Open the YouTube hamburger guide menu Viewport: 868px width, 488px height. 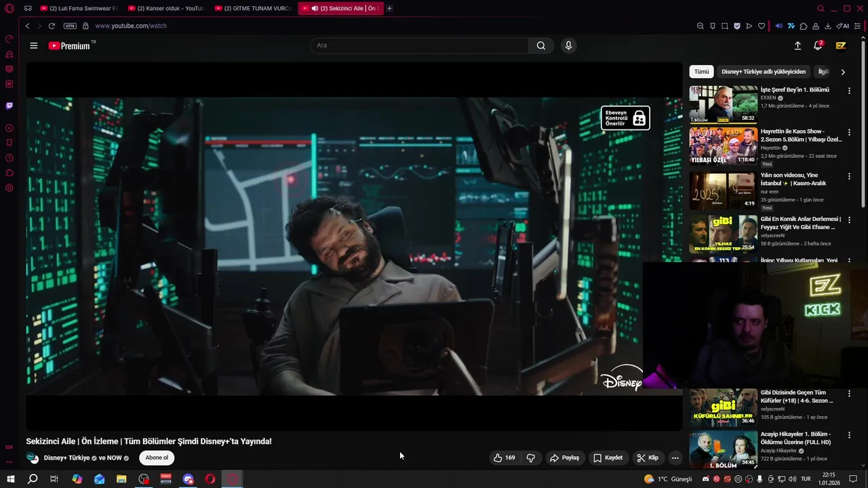(34, 45)
